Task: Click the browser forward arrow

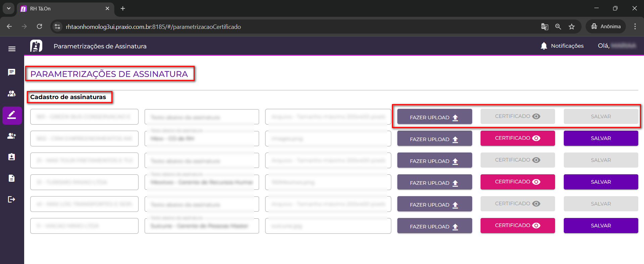Action: pyautogui.click(x=24, y=27)
